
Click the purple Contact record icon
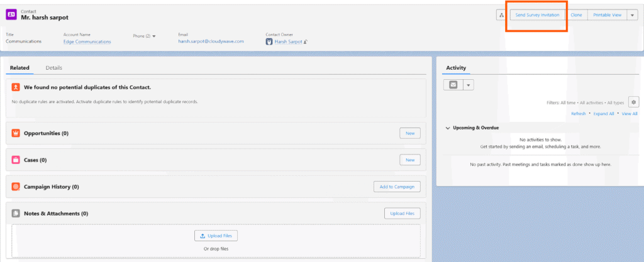[12, 15]
